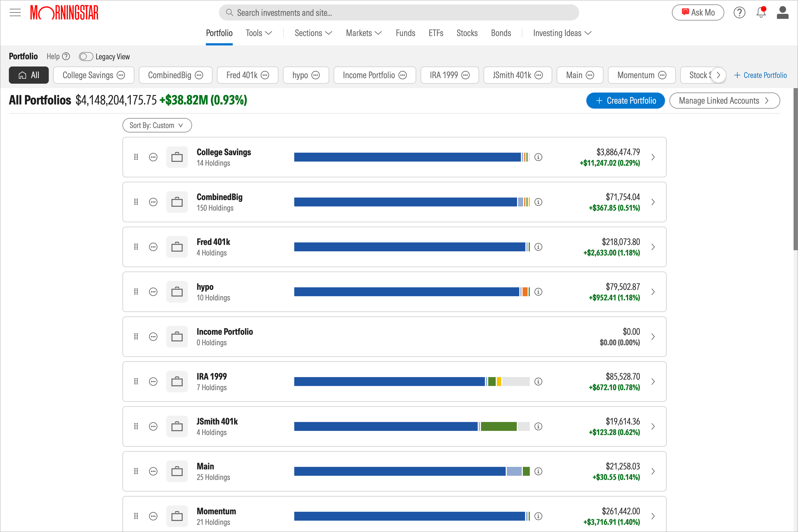Open the notifications bell
Screen dimensions: 798x532
761,12
